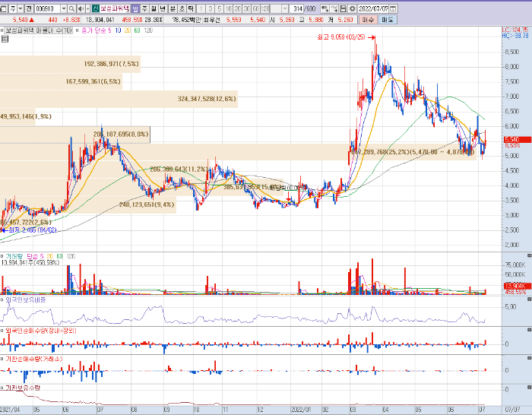Click the 외국인보유비중 indicator label

[x=25, y=300]
